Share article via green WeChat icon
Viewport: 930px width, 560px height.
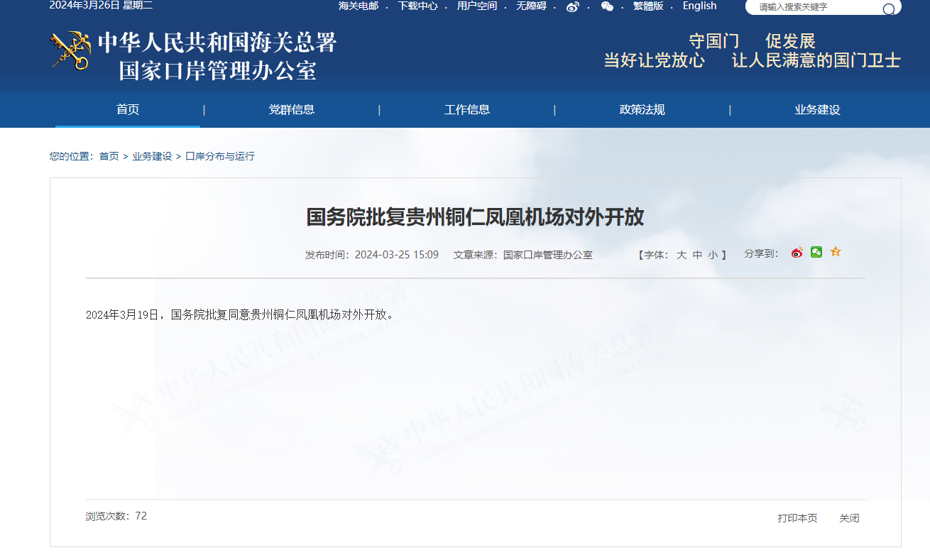[816, 252]
